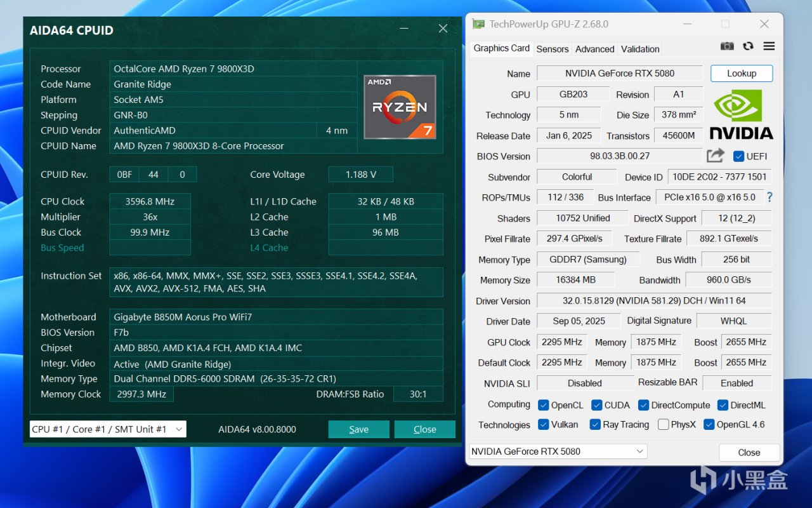Click the Processor value "OctalCore AMD Ryzen 7 9800X3D"

click(233, 69)
